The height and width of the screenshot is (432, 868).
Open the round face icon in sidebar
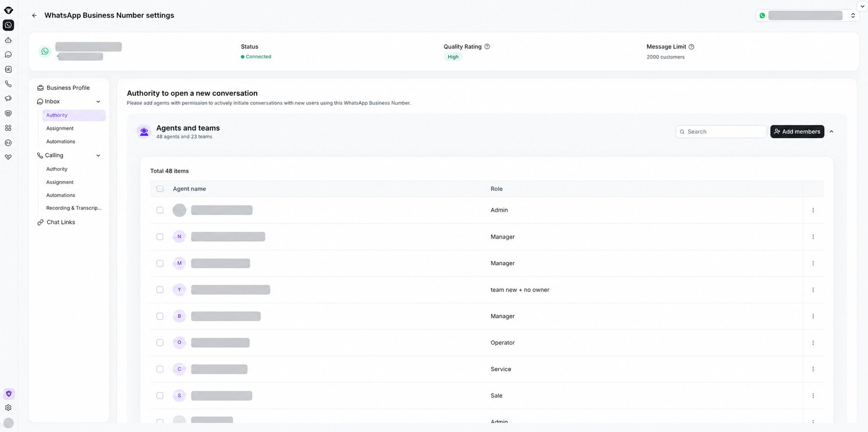8,143
